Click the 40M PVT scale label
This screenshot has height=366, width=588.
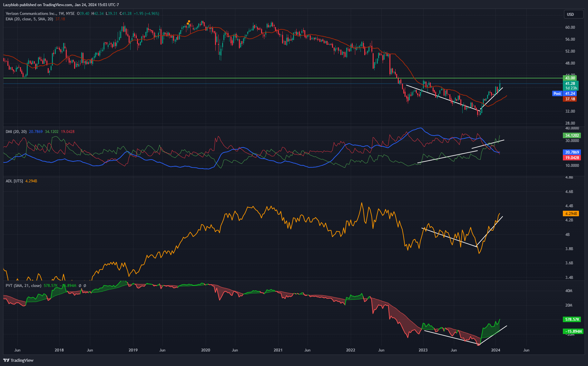click(x=569, y=291)
